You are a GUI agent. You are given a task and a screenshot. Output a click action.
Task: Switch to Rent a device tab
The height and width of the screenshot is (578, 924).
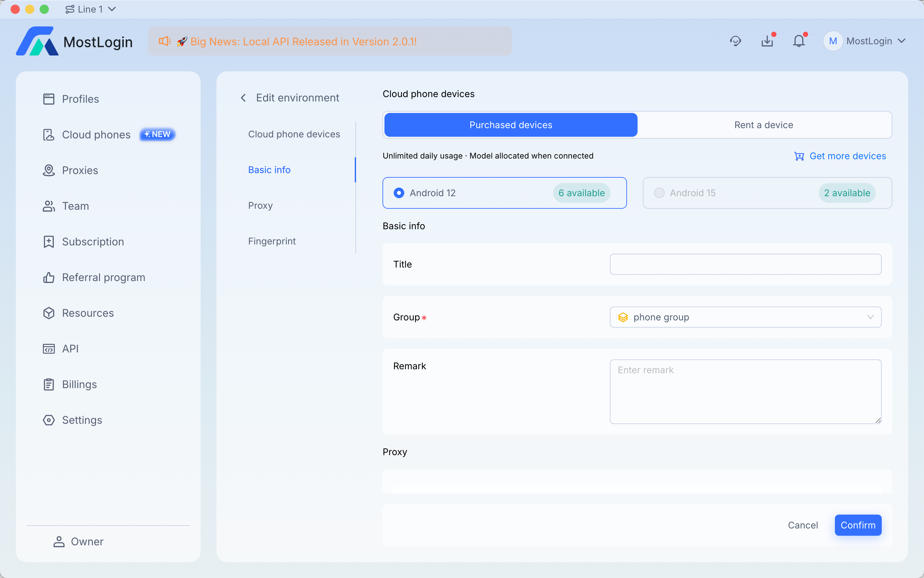coord(764,125)
